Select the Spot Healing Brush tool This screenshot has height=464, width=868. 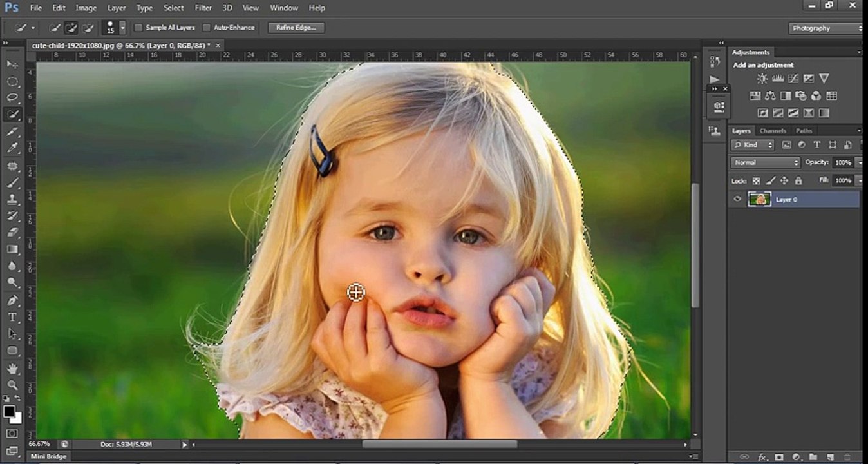pyautogui.click(x=12, y=166)
